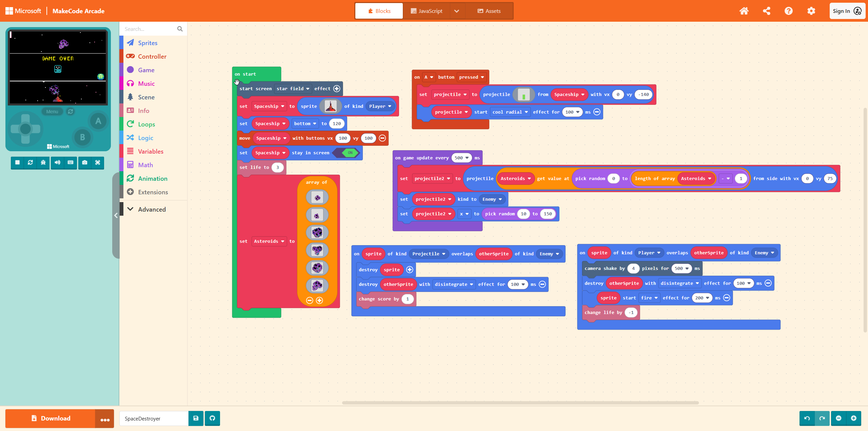Toggle the simulator keyboard controls

click(x=71, y=162)
